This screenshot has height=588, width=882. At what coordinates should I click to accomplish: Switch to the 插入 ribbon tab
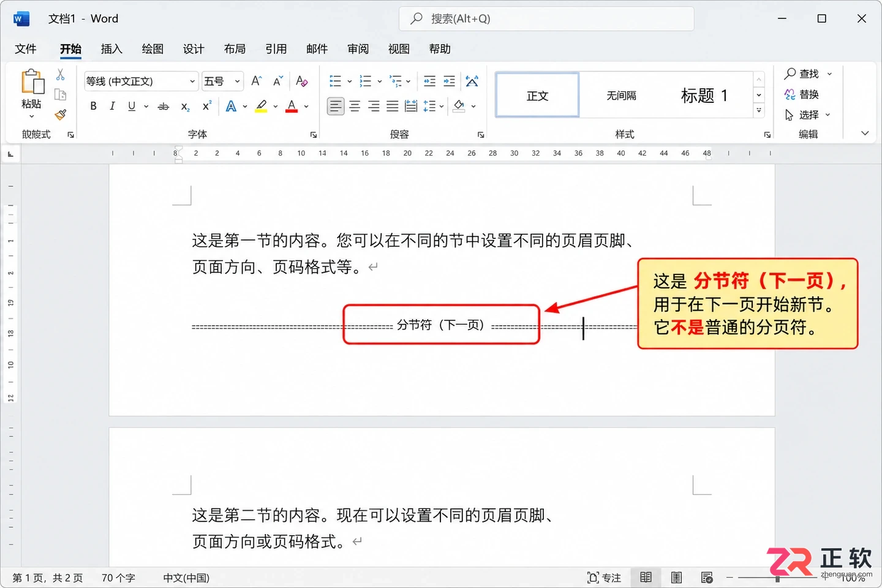tap(111, 49)
